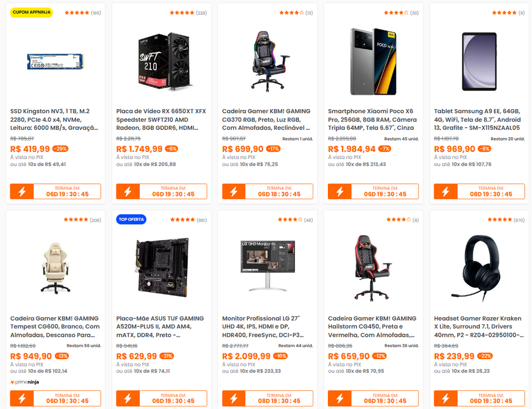Click the white Tempest CG600 chair image
Image resolution: width=532 pixels, height=409 pixels.
click(x=56, y=268)
